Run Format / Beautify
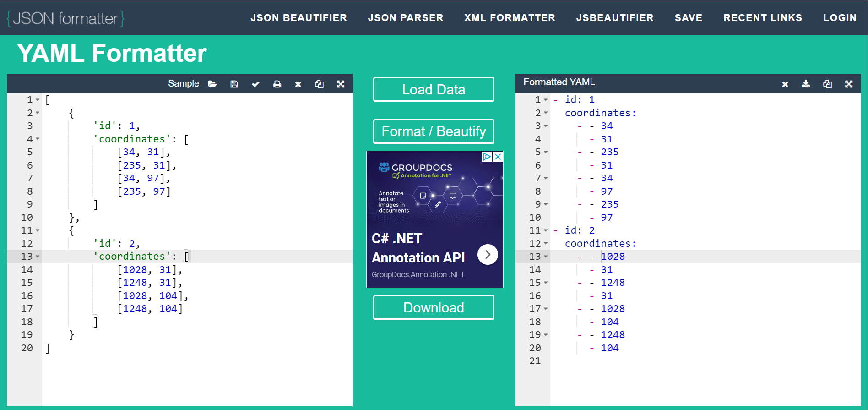Screen dimensions: 868x410 pyautogui.click(x=434, y=131)
